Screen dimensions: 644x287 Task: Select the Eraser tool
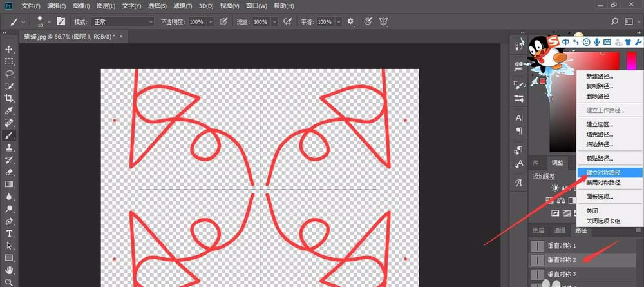(x=8, y=172)
